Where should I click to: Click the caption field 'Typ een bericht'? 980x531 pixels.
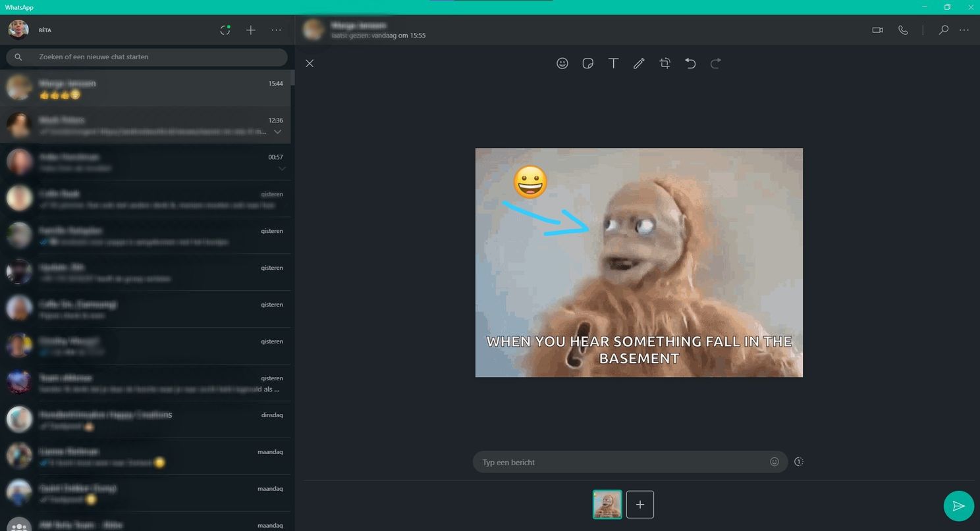622,462
